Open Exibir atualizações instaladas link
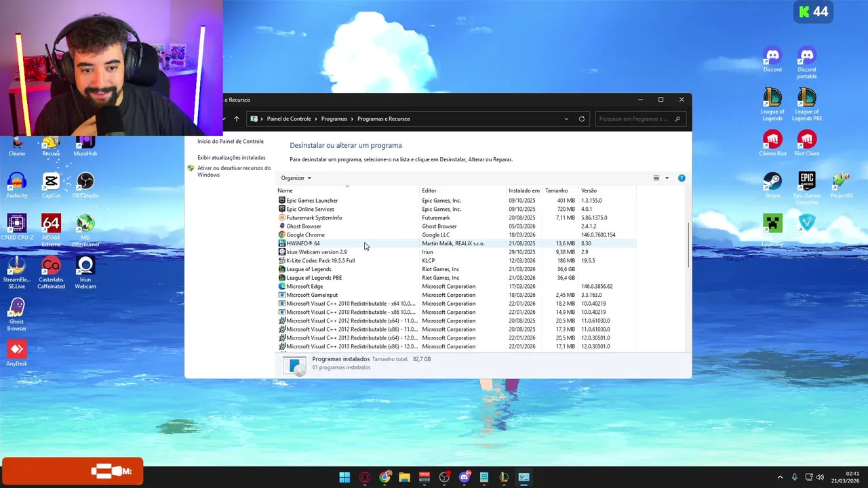 coord(231,158)
